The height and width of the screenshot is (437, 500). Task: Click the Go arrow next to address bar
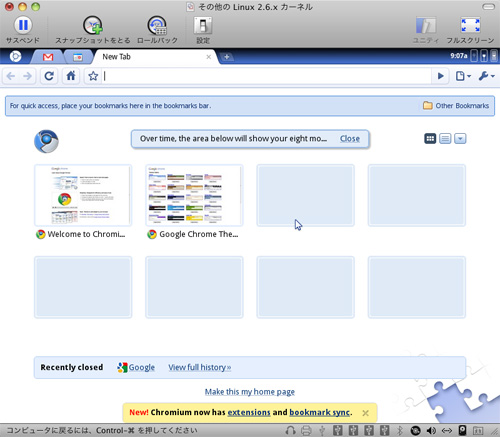[440, 76]
